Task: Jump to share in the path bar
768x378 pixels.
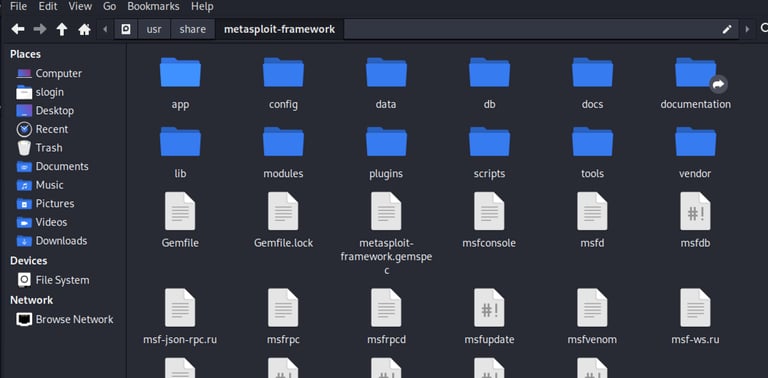Action: pyautogui.click(x=192, y=29)
